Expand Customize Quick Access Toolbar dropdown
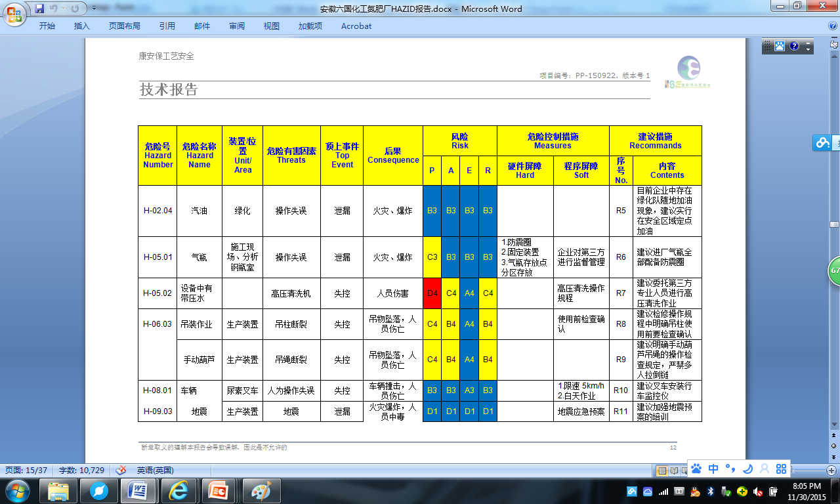 coord(94,9)
